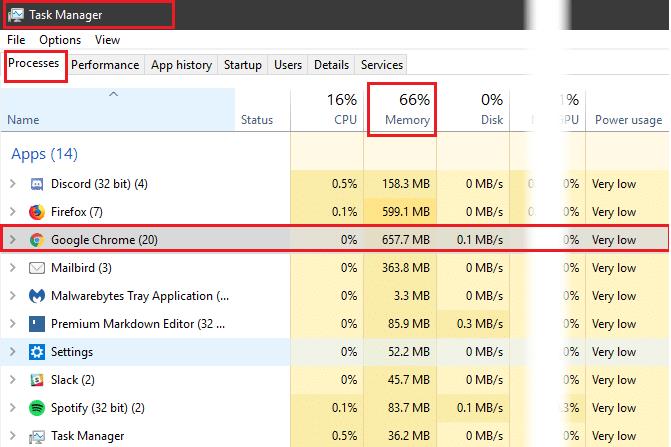Open the Users tab

point(288,65)
